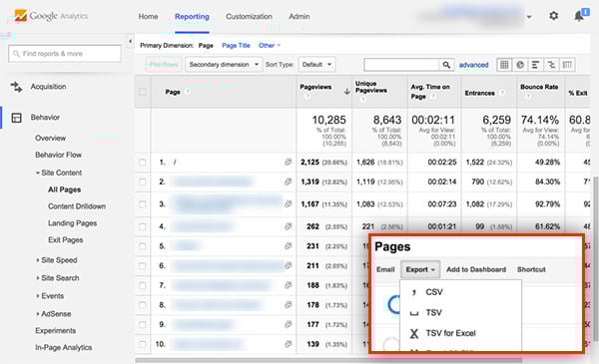The image size is (599, 364).
Task: Click the Find reports & more field
Action: 65,54
